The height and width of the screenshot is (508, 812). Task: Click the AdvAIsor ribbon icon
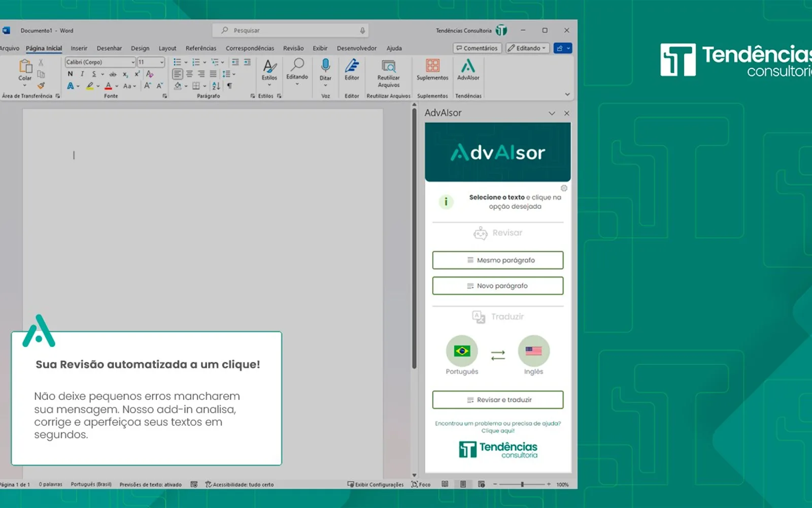coord(468,66)
